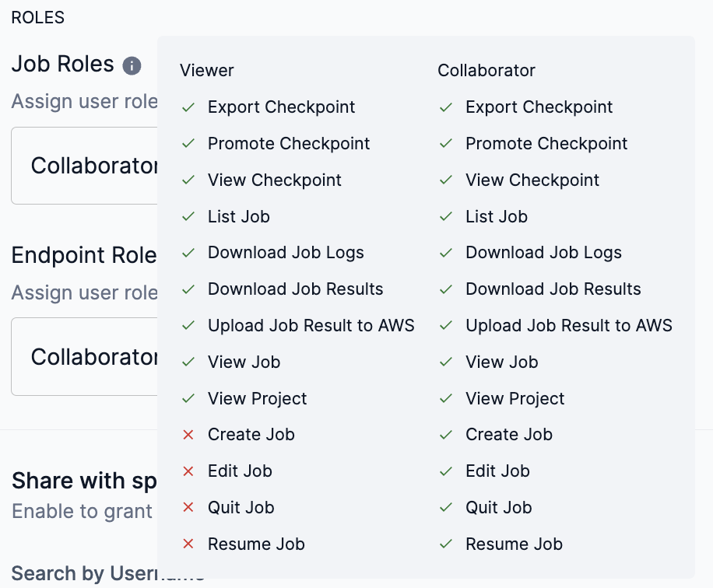
Task: Click the View Checkpoint row under Viewer
Action: tap(274, 180)
